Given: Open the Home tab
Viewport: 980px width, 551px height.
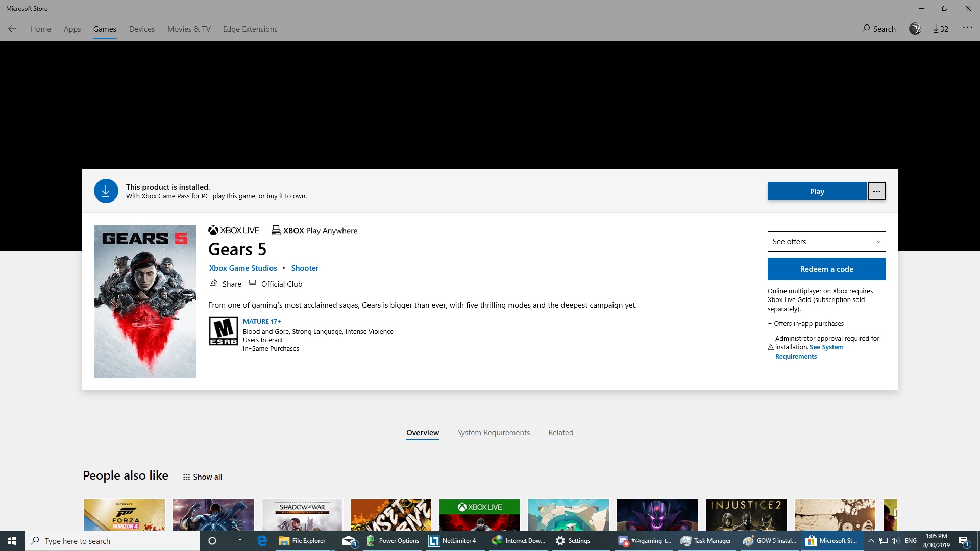Looking at the screenshot, I should click(41, 29).
